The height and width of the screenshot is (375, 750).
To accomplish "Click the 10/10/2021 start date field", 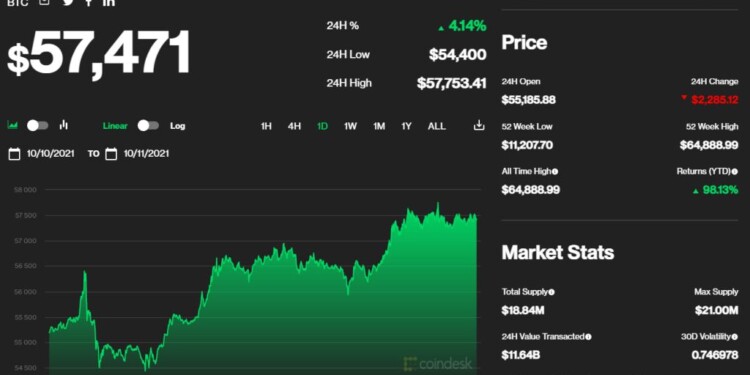I will coord(50,154).
